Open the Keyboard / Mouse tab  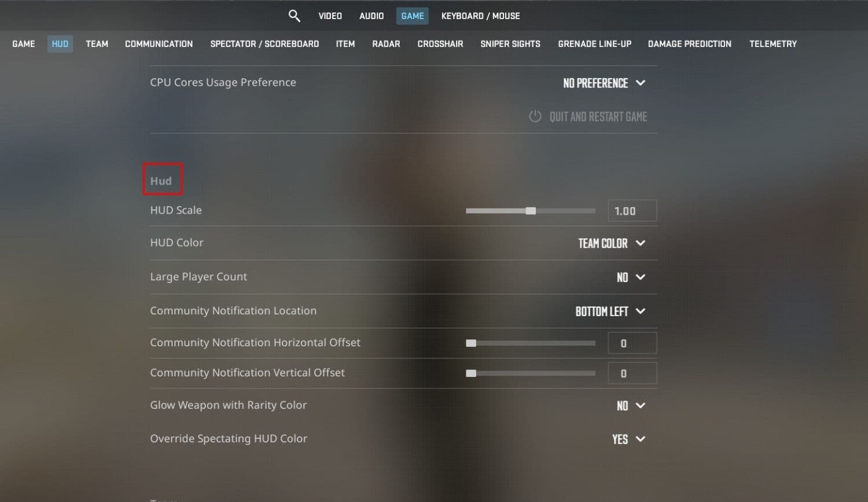pos(480,16)
